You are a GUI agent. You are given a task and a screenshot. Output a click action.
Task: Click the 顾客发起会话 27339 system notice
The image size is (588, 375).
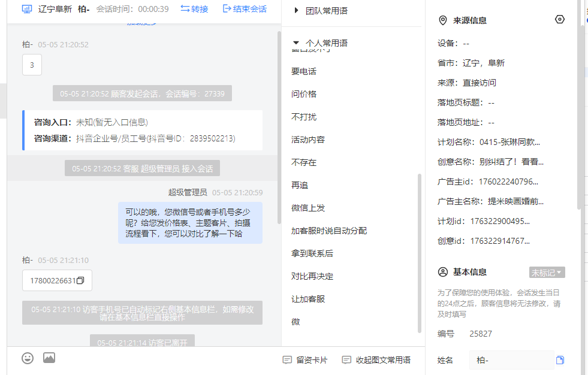[142, 93]
